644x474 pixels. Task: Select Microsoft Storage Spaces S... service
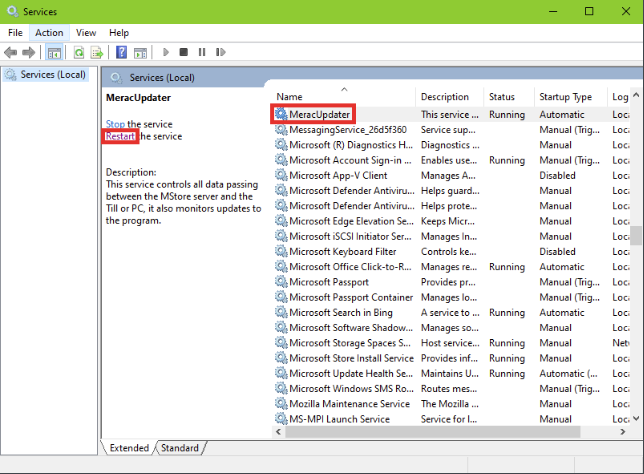451,343
